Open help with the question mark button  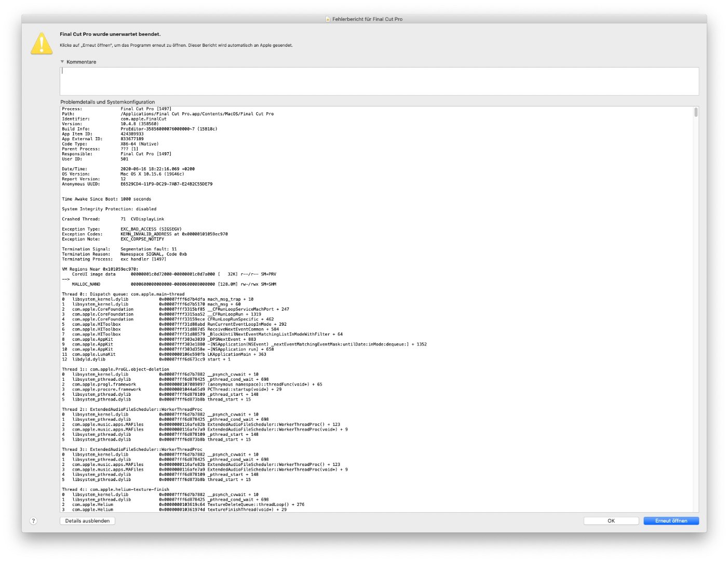tap(33, 521)
